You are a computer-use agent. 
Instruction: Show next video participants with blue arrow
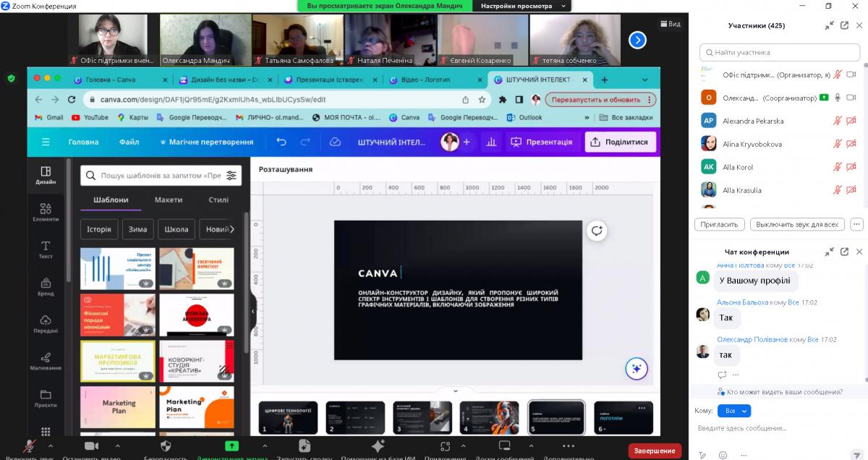(637, 40)
